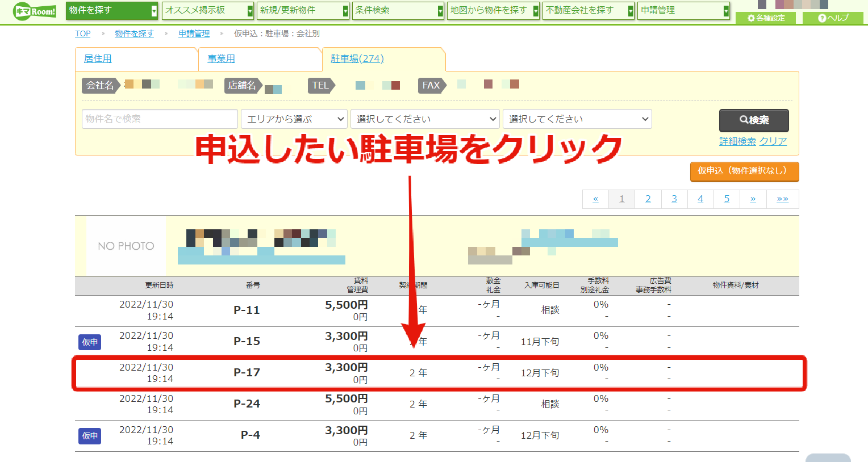Click the 番号 column header
868x462 pixels.
pyautogui.click(x=253, y=285)
